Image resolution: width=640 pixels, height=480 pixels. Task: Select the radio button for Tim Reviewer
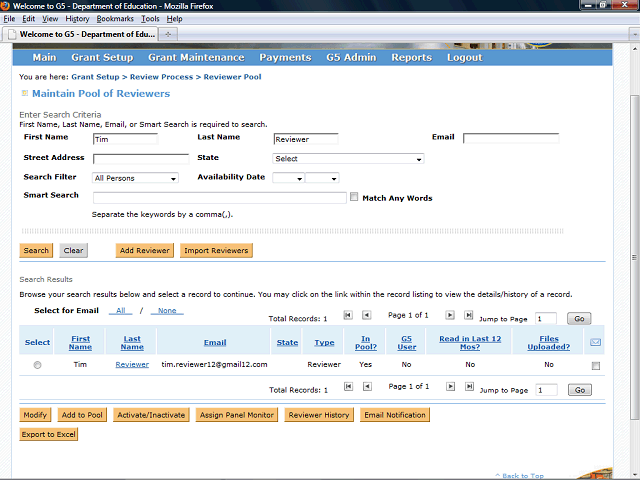pyautogui.click(x=38, y=365)
